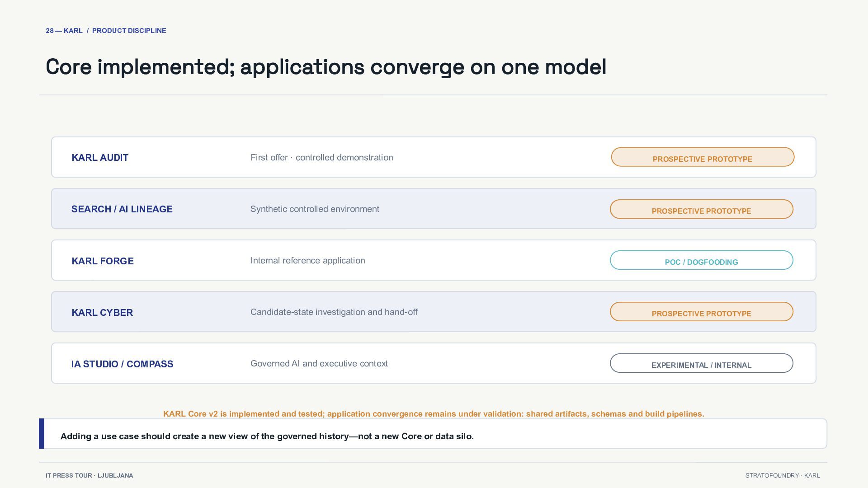Click the orange KARL Core v2 note
868x488 pixels.
coord(434,414)
